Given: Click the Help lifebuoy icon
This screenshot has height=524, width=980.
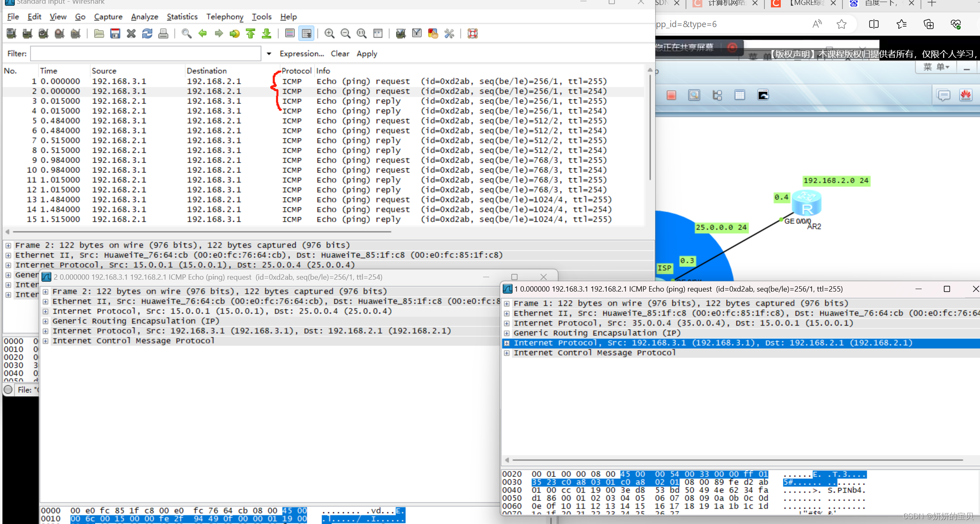Looking at the screenshot, I should tap(472, 34).
